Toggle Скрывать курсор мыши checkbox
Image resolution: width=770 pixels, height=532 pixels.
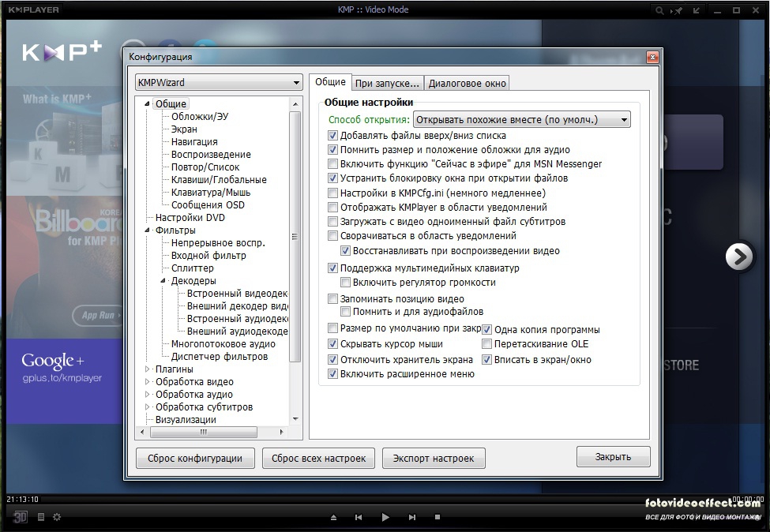point(333,344)
